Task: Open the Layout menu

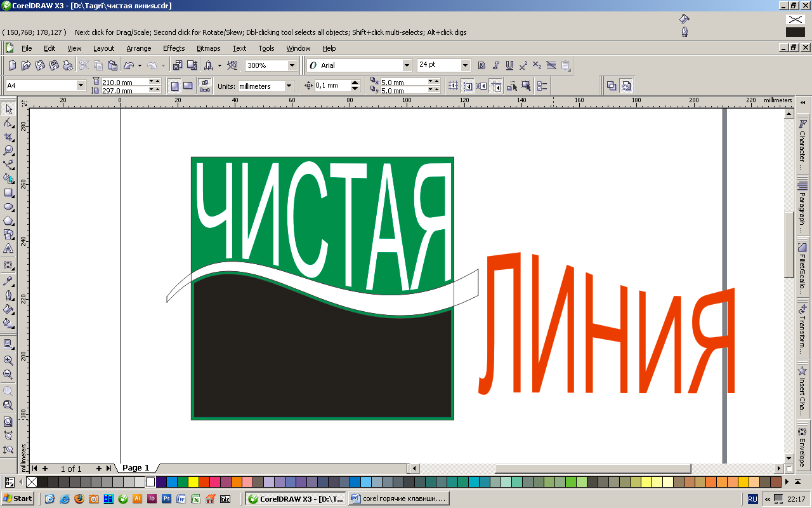Action: (x=104, y=48)
